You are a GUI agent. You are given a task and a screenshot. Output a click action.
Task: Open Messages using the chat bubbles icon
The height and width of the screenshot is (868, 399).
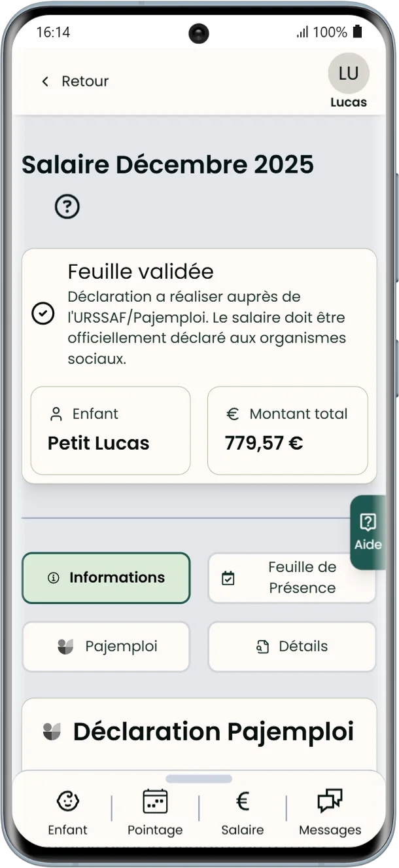(x=330, y=799)
